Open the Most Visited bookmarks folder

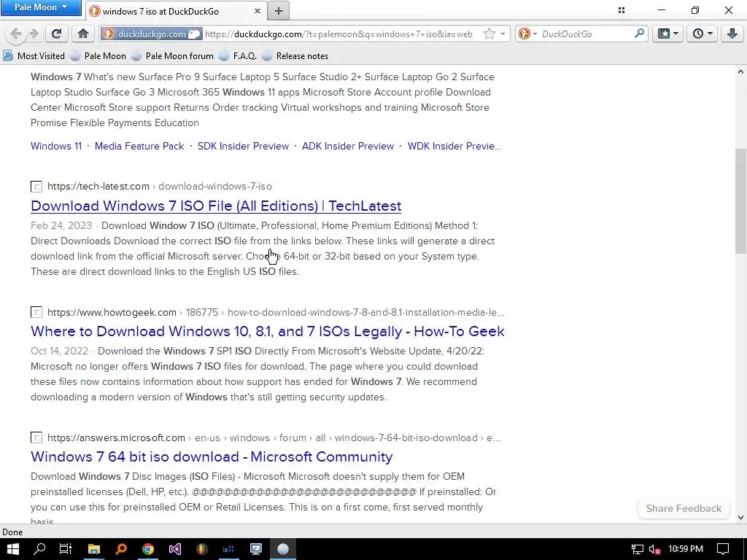(x=34, y=55)
